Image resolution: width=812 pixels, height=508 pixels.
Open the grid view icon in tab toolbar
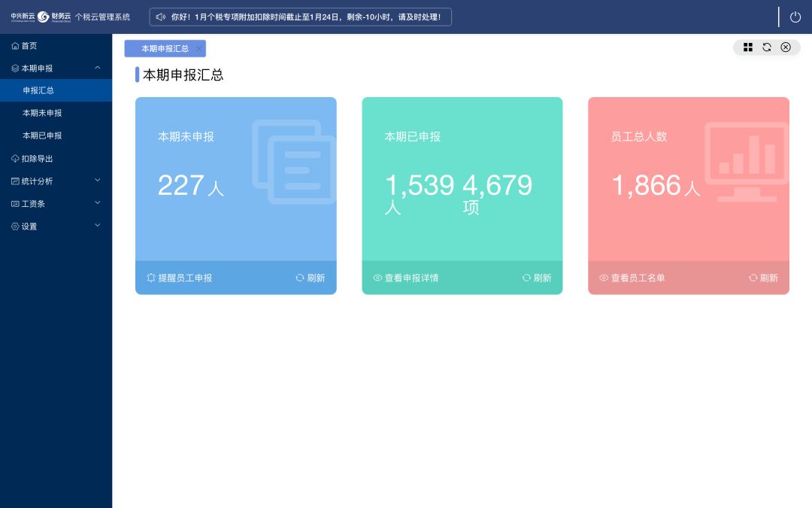[748, 47]
